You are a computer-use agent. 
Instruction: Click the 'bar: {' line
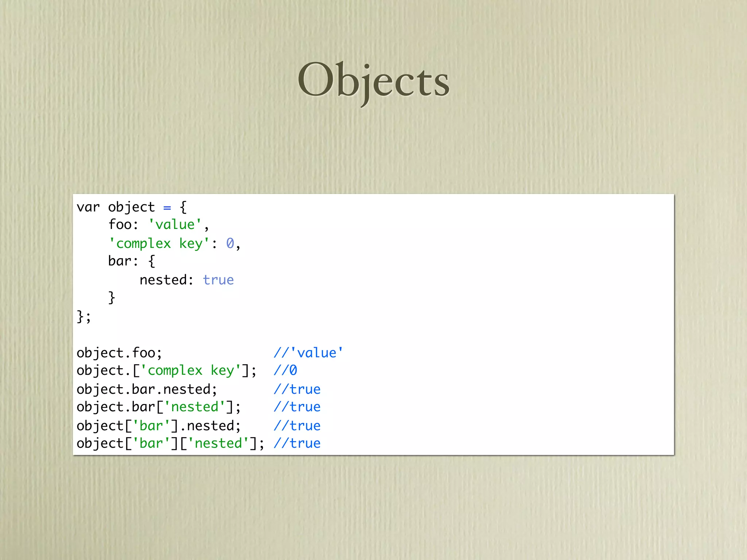(131, 261)
